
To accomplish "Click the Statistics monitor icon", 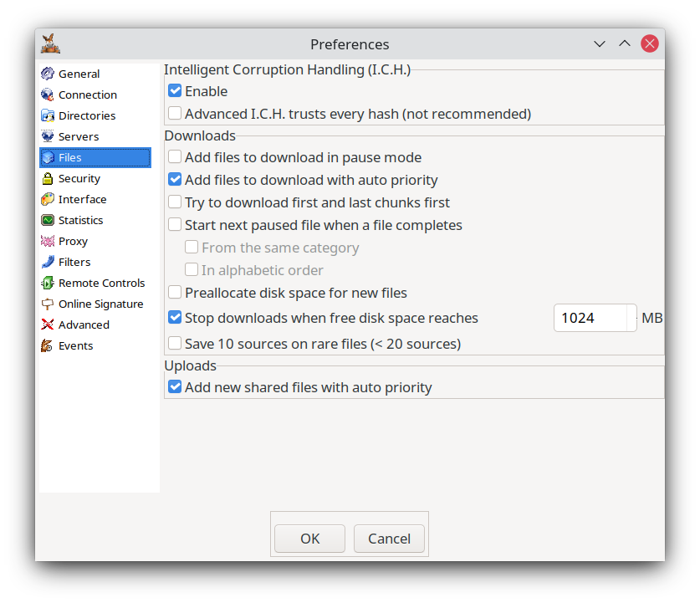I will click(x=48, y=220).
